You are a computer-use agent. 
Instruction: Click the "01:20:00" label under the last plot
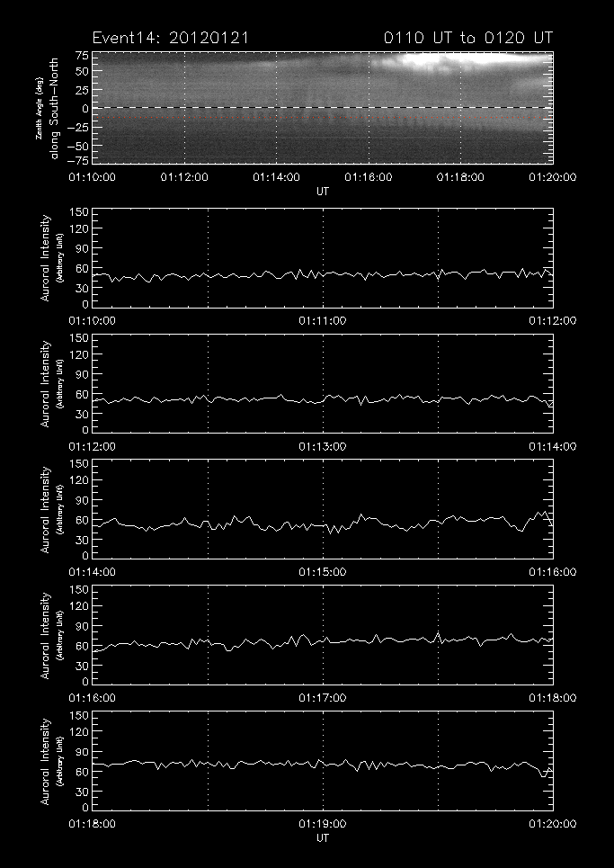(552, 824)
